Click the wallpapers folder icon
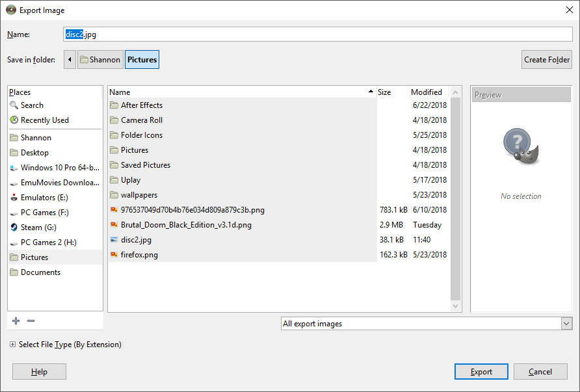This screenshot has width=580, height=392. coord(114,195)
